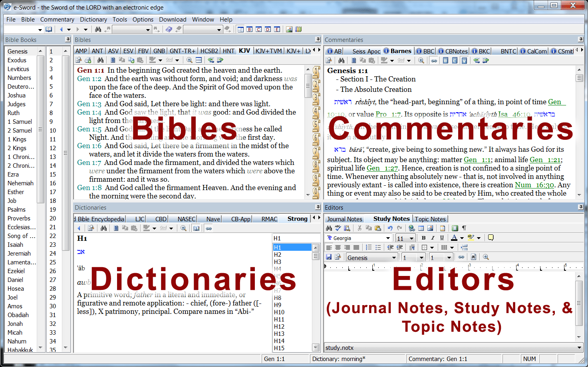Viewport: 588px width, 367px height.
Task: Open the Download menu
Action: 173,19
